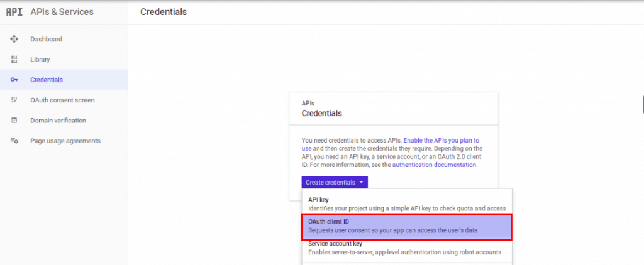The width and height of the screenshot is (644, 265).
Task: Click the OAuth consent screen icon
Action: coord(14,100)
